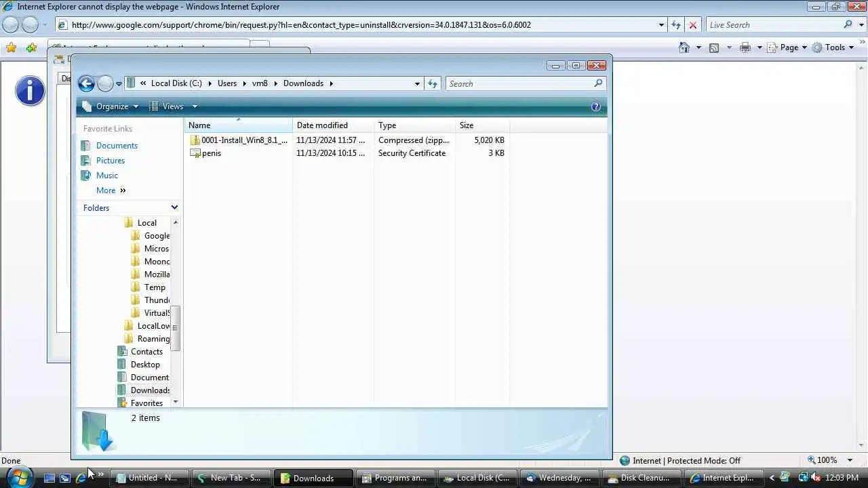This screenshot has width=868, height=488.
Task: Open Internet Explorer Home icon
Action: pyautogui.click(x=684, y=47)
